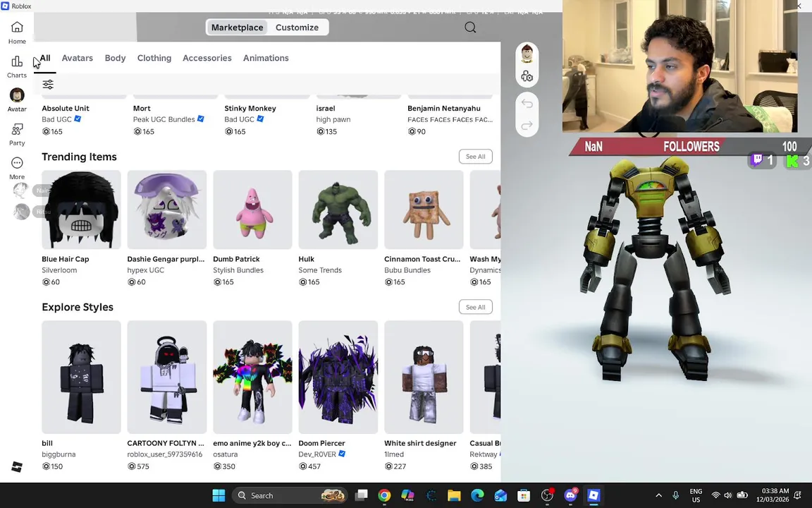Open the Dumb Patrick item thumbnail

point(253,210)
